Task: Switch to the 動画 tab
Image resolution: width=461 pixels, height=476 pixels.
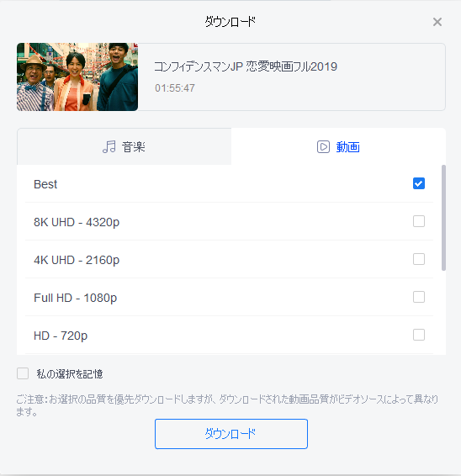Action: pos(338,146)
